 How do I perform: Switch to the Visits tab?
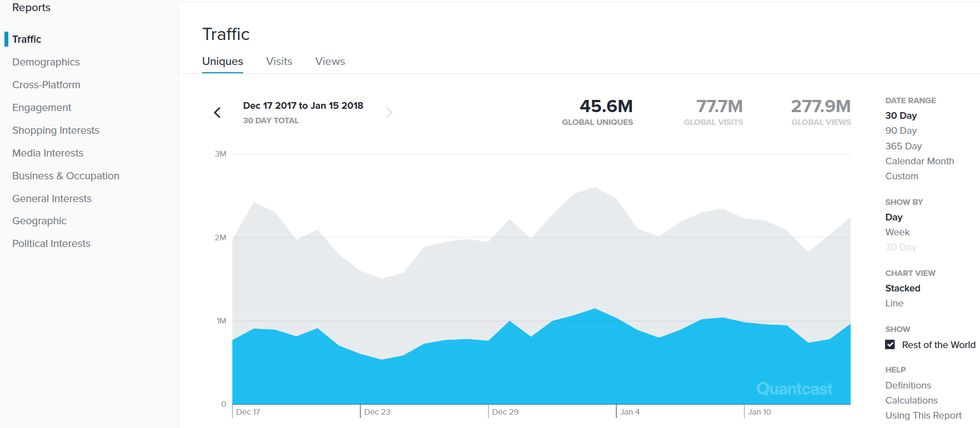pos(279,62)
